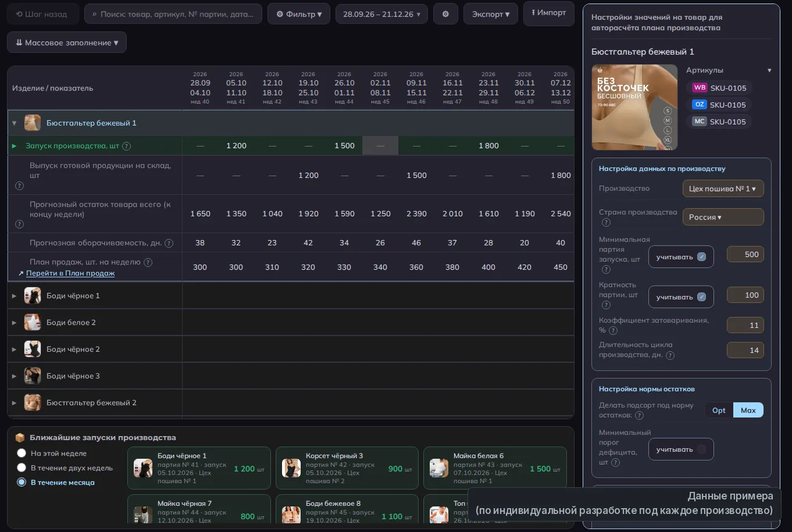792x532 pixels.
Task: Open the Корсет чёрный 3 launch card
Action: tap(347, 468)
